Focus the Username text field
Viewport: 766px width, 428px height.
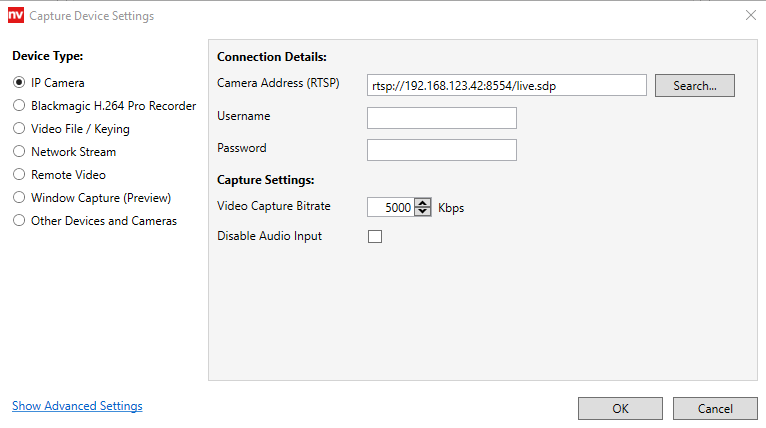(x=441, y=118)
